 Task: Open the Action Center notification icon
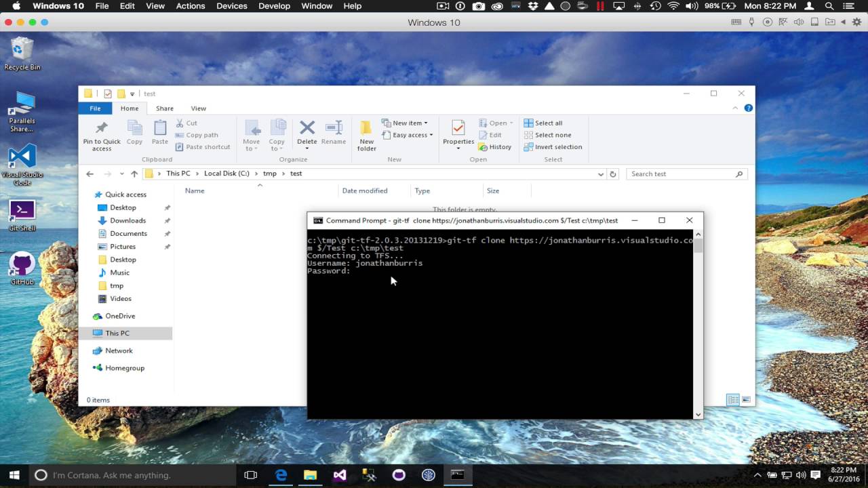click(x=815, y=475)
